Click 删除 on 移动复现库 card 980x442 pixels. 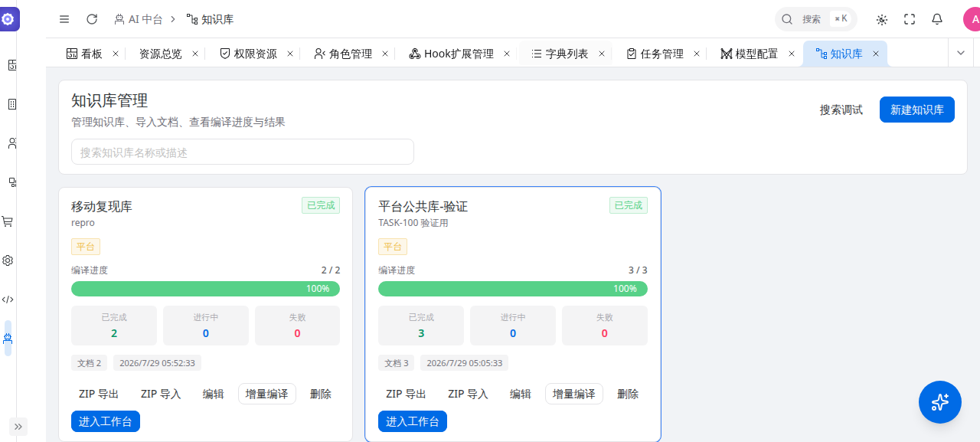(321, 394)
